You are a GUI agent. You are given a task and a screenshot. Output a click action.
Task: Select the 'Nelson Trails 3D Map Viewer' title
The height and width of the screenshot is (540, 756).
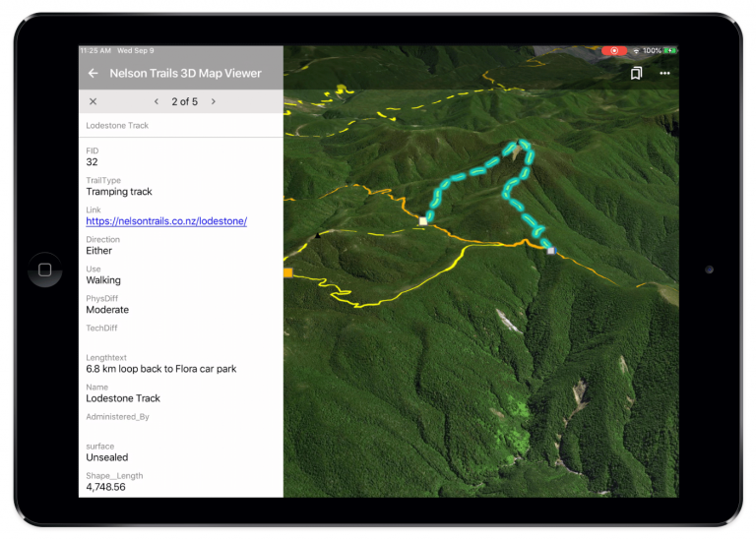pos(186,73)
